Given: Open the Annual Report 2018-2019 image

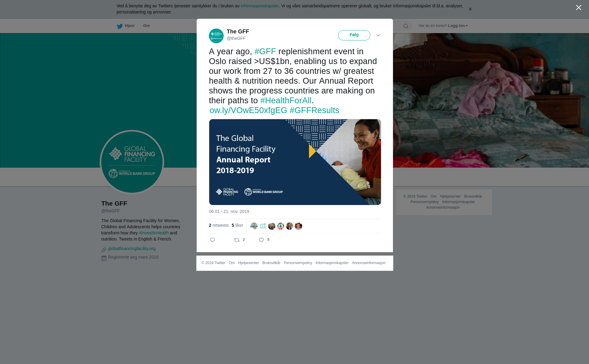Looking at the screenshot, I should 295,162.
